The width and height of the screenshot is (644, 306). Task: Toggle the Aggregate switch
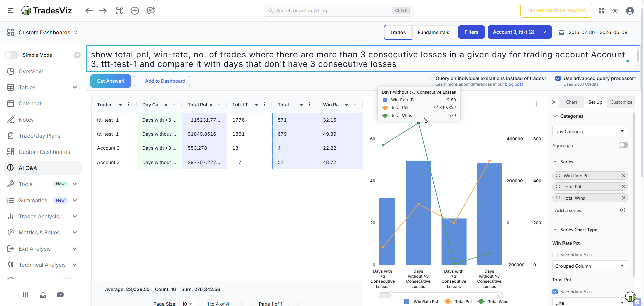coord(623,145)
